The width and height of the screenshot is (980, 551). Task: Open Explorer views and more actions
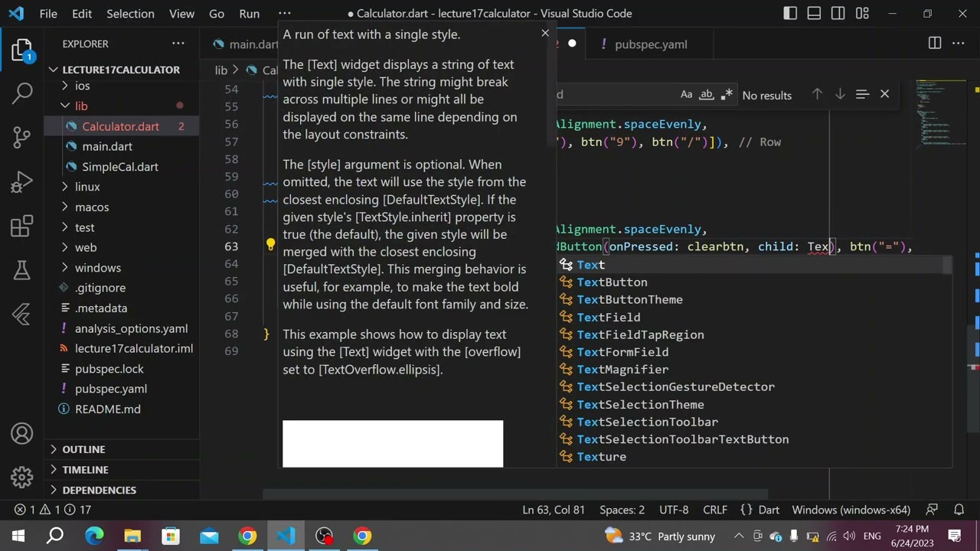[x=178, y=44]
